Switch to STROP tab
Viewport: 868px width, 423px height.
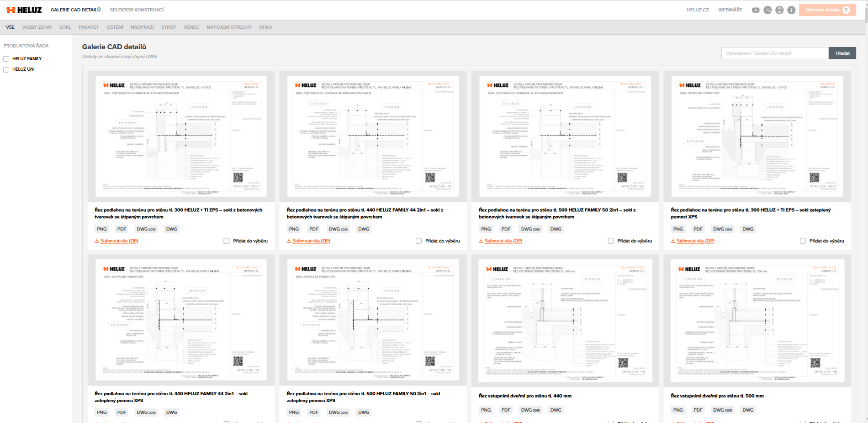(169, 27)
